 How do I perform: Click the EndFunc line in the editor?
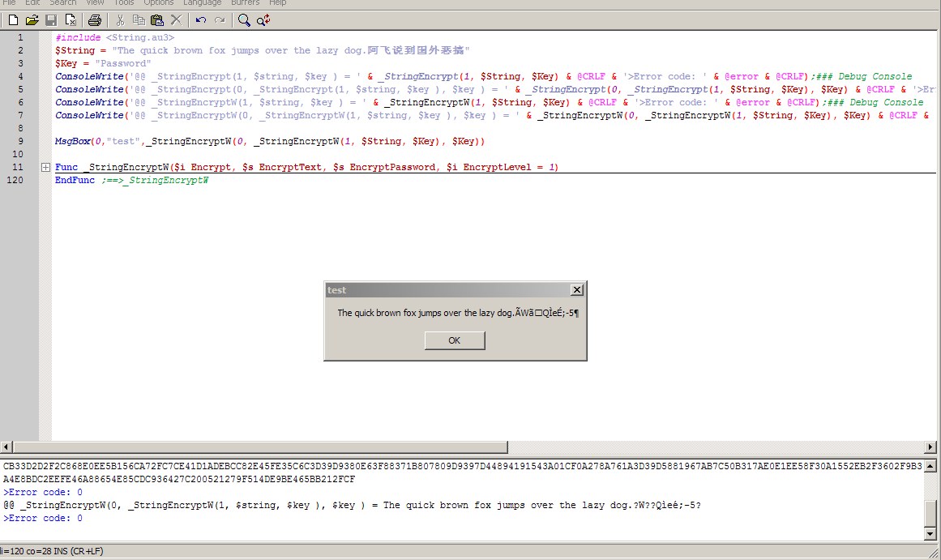[x=131, y=180]
